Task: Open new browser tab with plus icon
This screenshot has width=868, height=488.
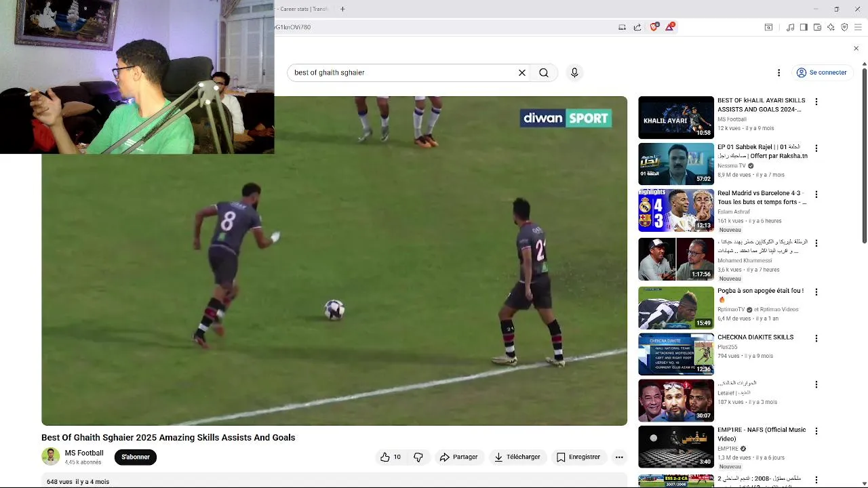Action: (x=342, y=9)
